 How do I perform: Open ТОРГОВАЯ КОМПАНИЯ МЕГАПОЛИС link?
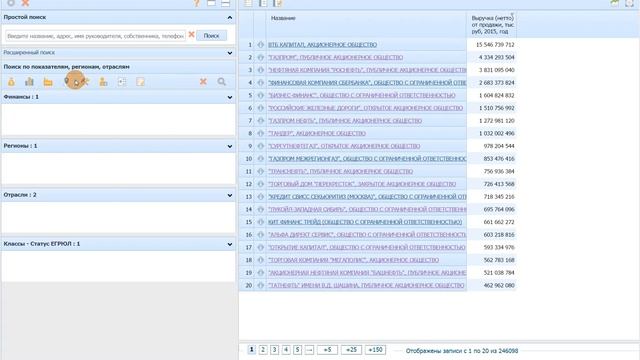[353, 260]
